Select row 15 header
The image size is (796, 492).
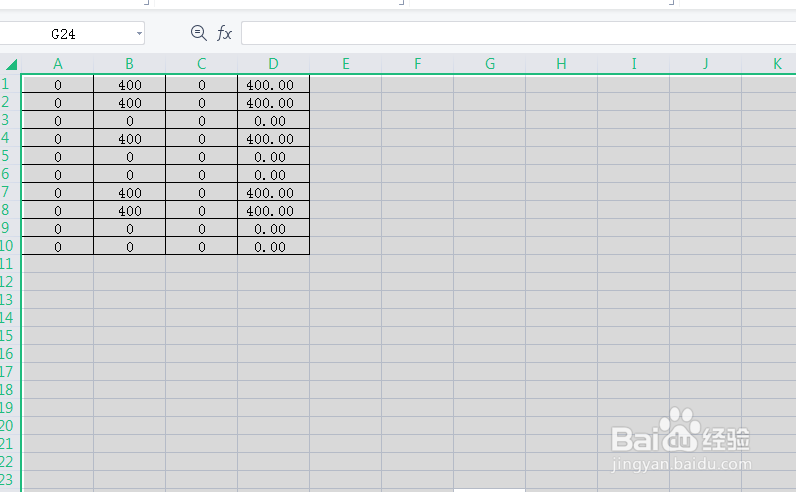pyautogui.click(x=10, y=336)
